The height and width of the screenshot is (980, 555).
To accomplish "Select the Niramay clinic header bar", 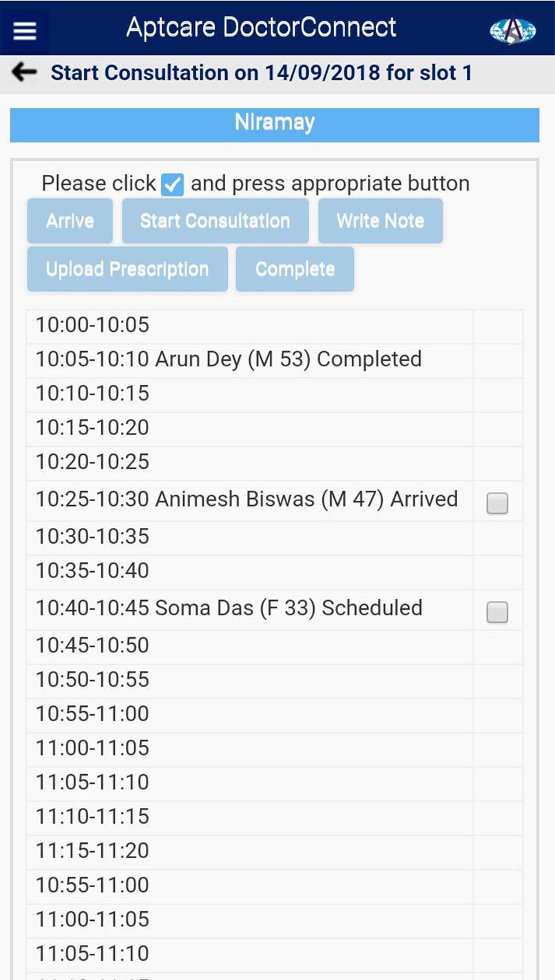I will (274, 124).
